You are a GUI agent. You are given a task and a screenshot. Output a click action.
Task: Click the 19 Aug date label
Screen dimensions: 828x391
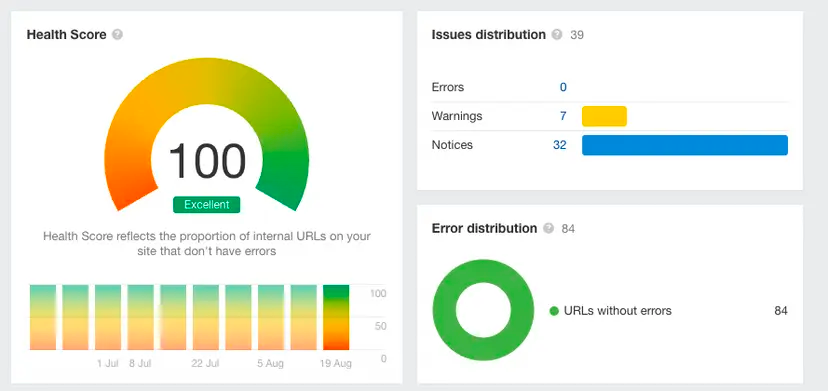pyautogui.click(x=336, y=364)
